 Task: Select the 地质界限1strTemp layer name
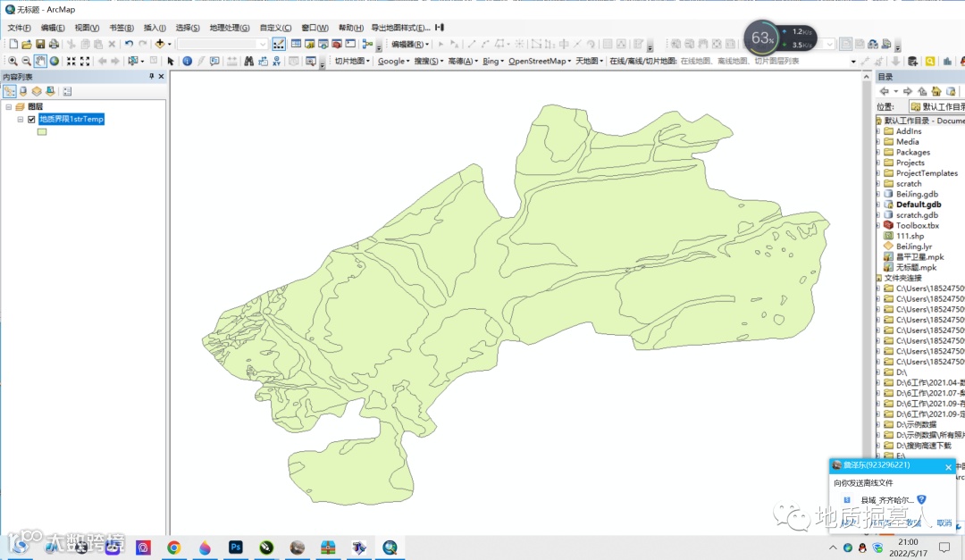point(71,120)
